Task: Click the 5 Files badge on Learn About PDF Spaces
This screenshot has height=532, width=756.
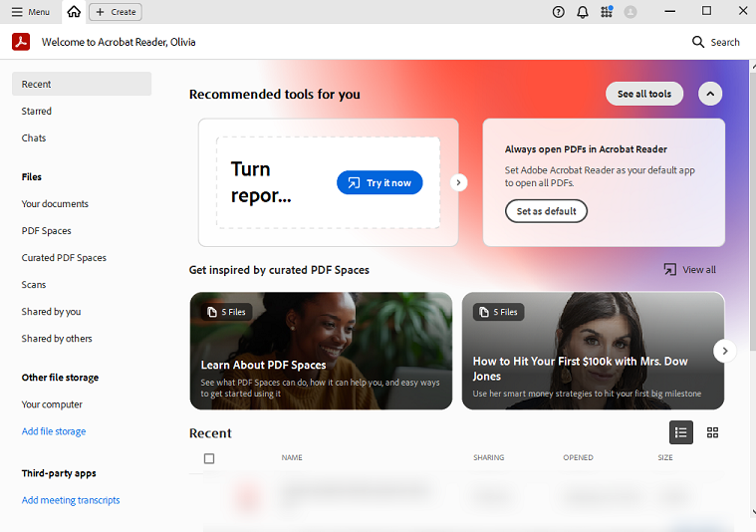Action: (227, 312)
